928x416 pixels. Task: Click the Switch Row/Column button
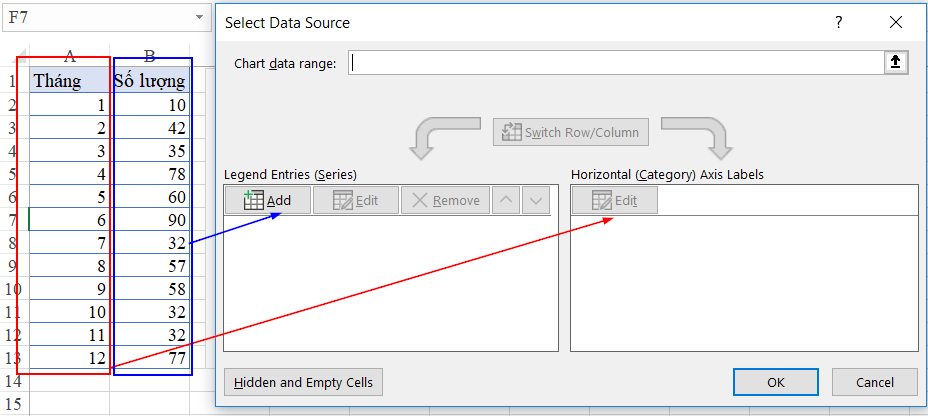pyautogui.click(x=572, y=132)
